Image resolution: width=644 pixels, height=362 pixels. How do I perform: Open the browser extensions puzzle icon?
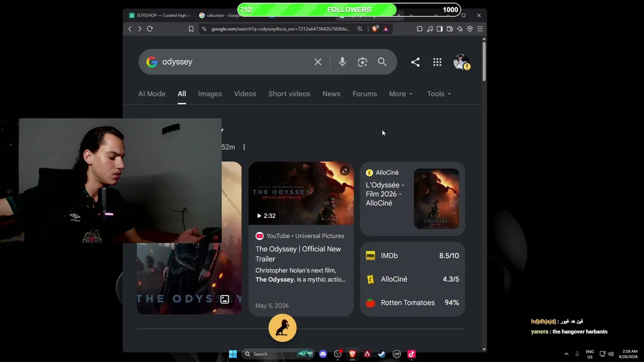click(x=420, y=29)
